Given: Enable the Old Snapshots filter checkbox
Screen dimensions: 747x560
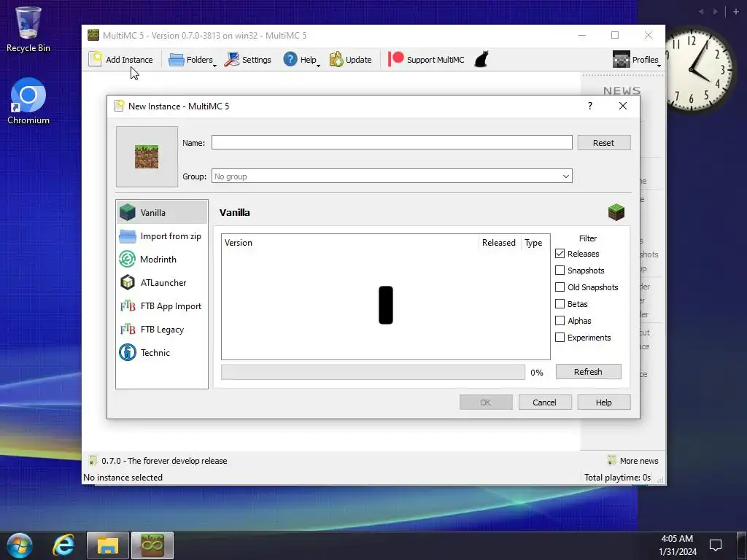Looking at the screenshot, I should pos(560,287).
